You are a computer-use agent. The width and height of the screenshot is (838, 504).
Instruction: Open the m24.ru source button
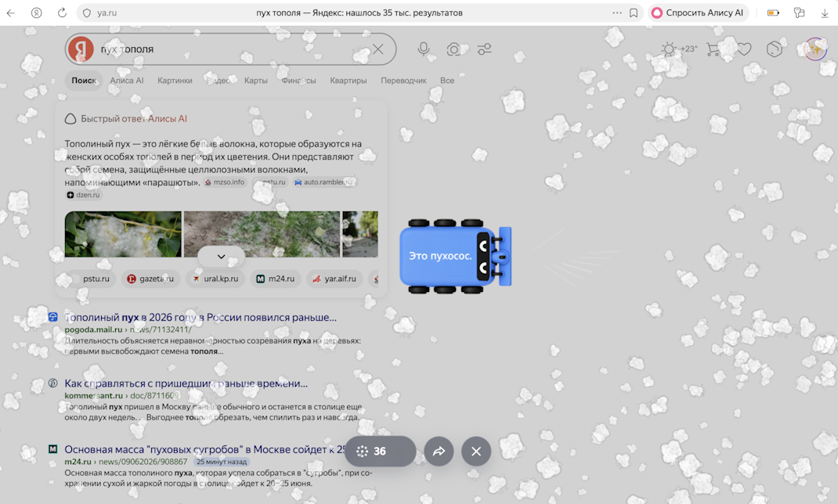[x=275, y=279]
